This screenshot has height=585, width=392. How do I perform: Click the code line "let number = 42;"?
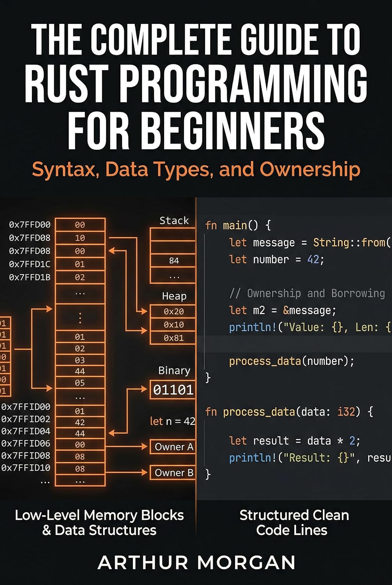(277, 259)
